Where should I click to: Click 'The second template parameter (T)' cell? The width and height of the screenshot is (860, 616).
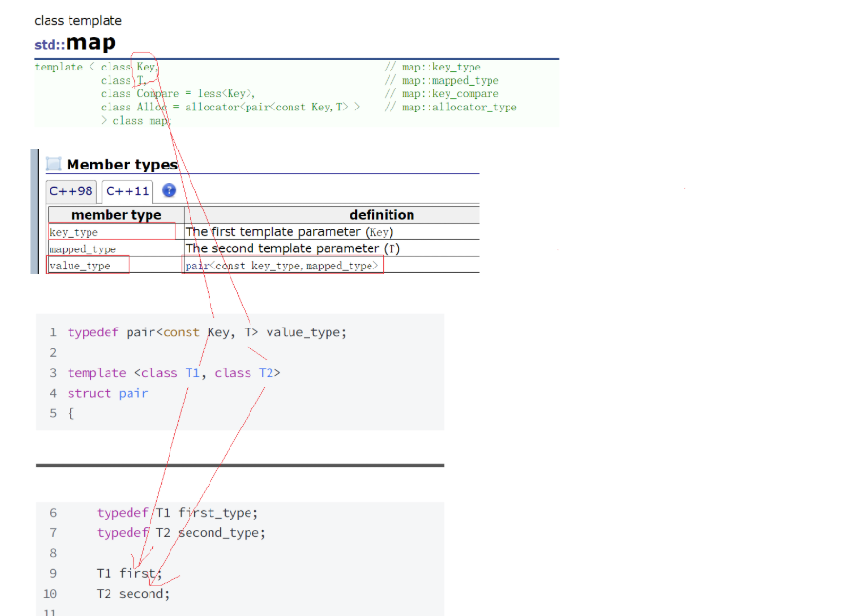click(x=331, y=248)
